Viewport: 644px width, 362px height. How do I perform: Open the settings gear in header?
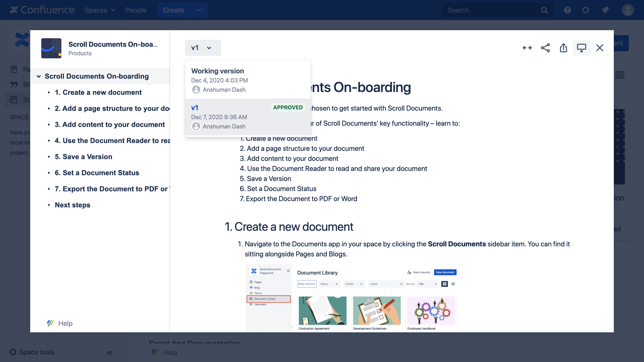point(585,10)
